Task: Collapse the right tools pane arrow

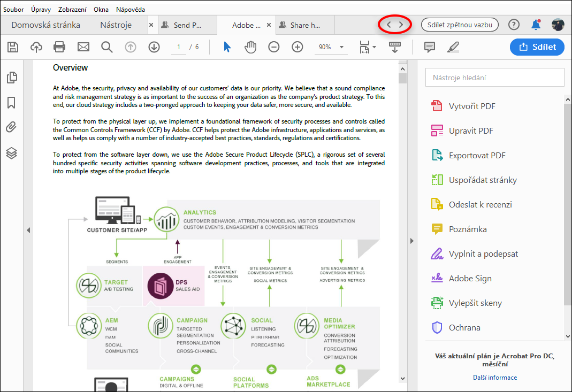Action: coord(412,241)
